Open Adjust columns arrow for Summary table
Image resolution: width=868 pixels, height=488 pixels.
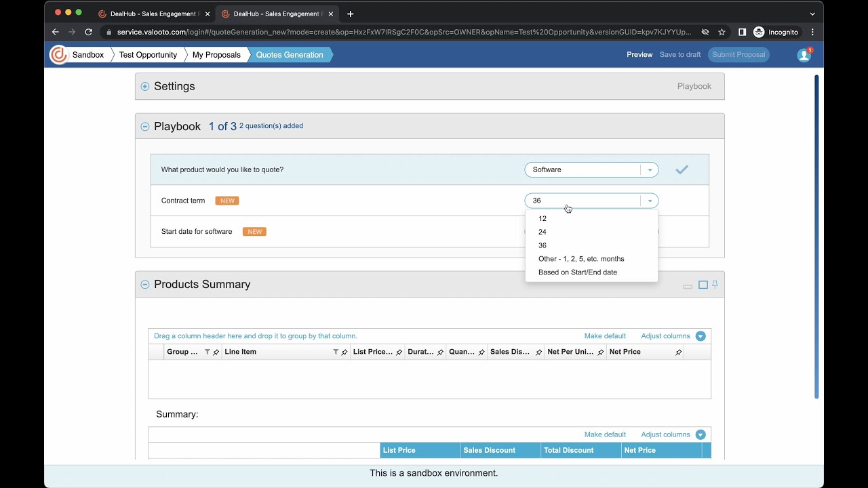point(701,435)
